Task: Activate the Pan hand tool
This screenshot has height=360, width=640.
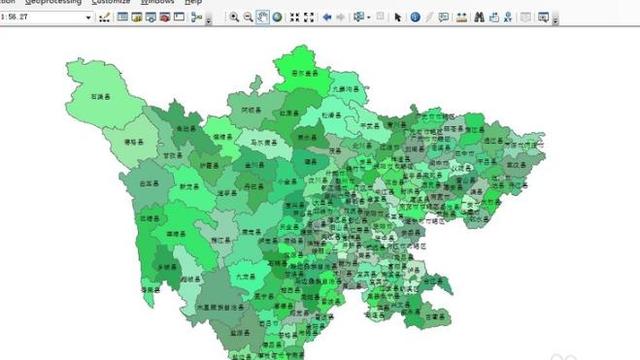Action: [262, 17]
